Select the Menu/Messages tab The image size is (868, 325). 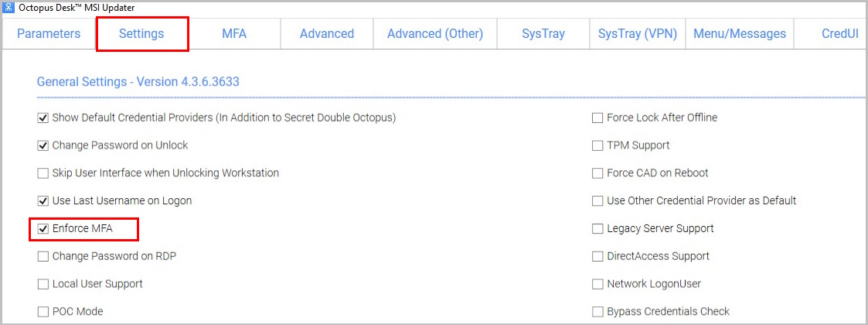coord(740,33)
